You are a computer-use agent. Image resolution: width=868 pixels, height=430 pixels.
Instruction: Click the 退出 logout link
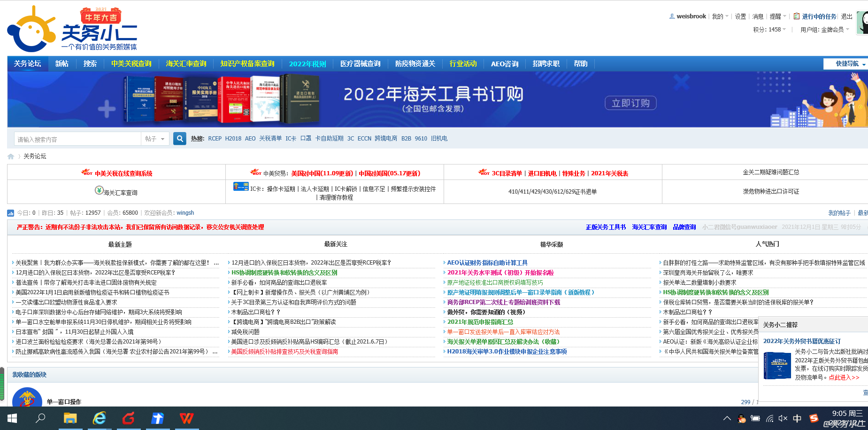coord(846,16)
